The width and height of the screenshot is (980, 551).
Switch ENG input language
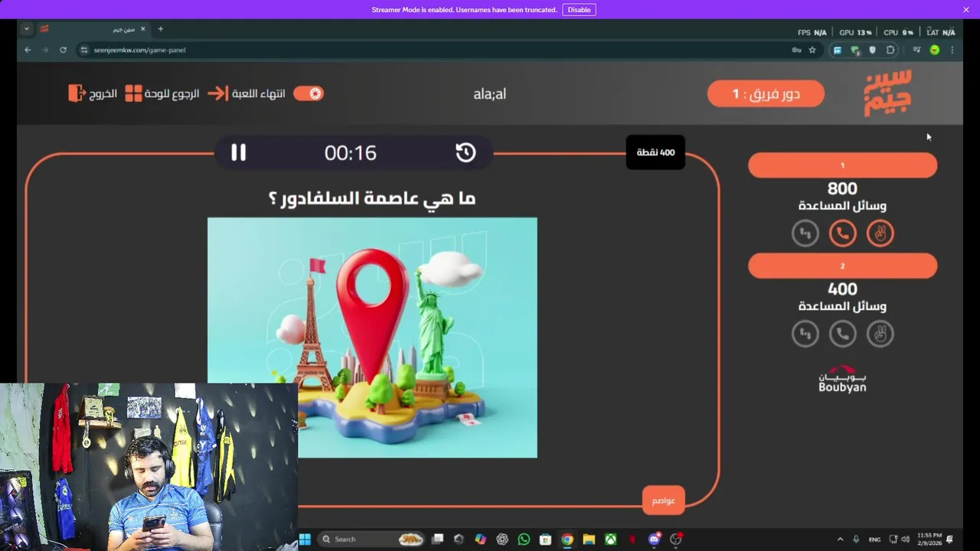pyautogui.click(x=874, y=539)
